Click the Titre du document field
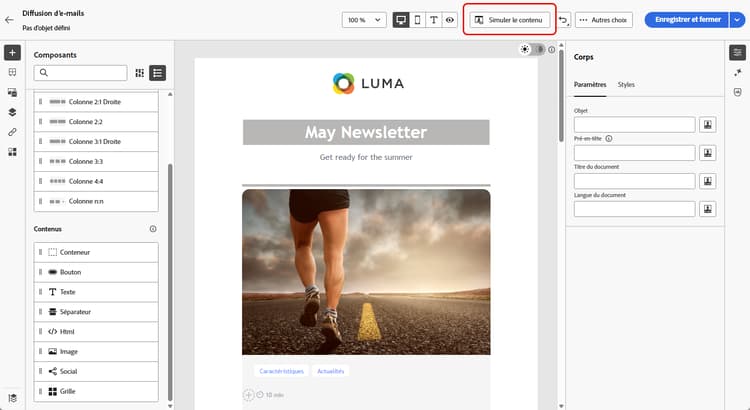This screenshot has width=750, height=410. [634, 181]
